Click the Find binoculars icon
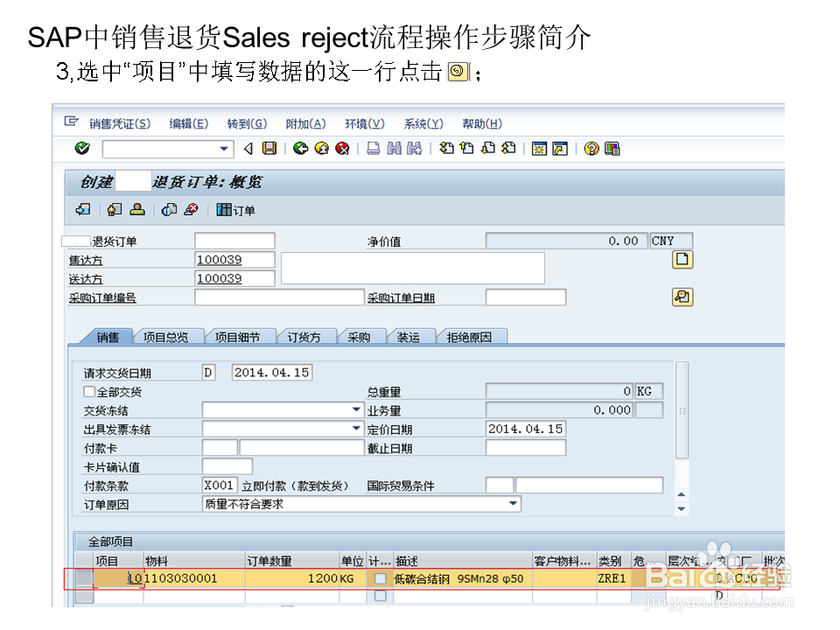The width and height of the screenshot is (840, 630). click(395, 149)
